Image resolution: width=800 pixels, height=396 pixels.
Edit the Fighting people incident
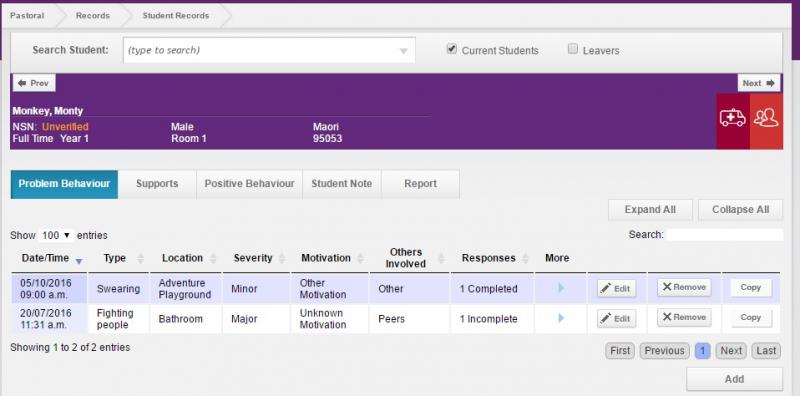tap(616, 318)
